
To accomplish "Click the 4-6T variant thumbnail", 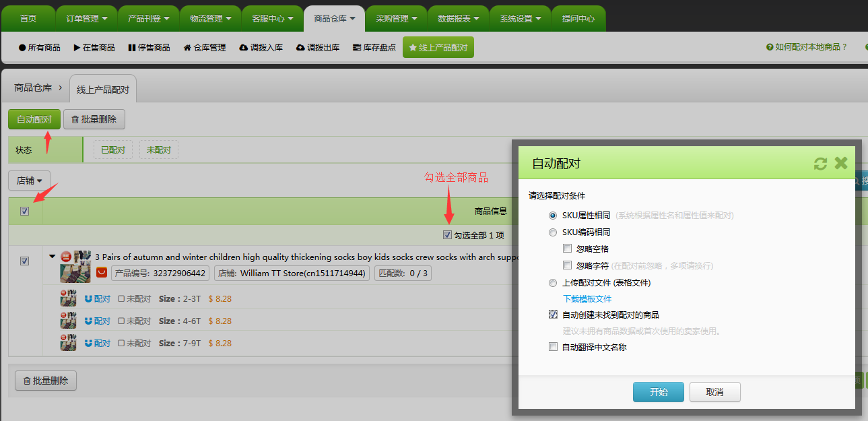I will [68, 321].
